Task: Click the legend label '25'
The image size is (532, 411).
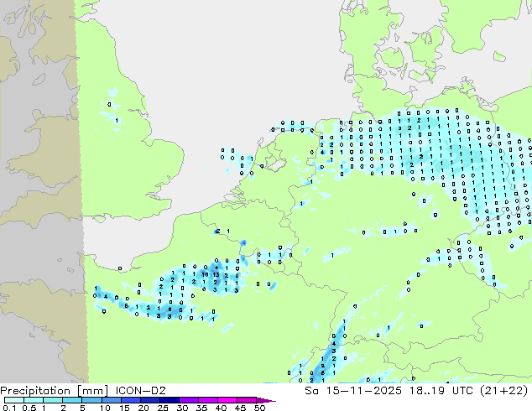Action: (163, 408)
